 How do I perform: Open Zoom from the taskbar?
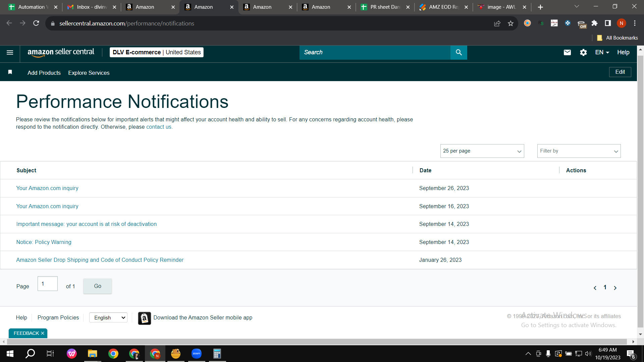(197, 354)
